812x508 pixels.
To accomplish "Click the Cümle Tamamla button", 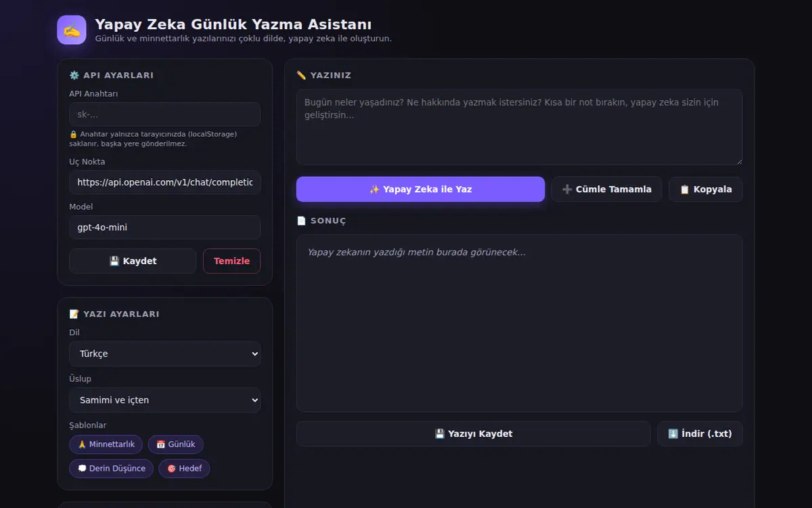I will coord(607,189).
